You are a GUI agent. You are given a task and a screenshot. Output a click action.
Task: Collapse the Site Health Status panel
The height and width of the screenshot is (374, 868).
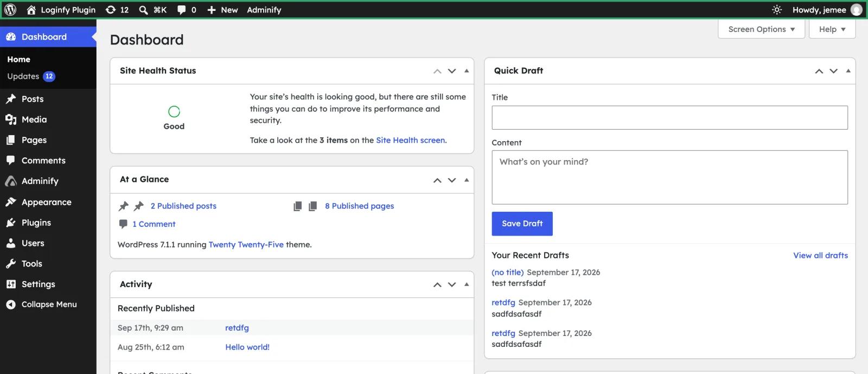point(467,71)
